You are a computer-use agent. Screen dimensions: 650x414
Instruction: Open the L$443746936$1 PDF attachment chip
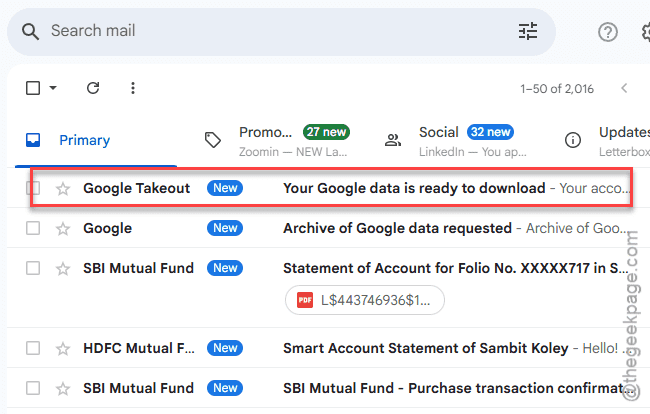(x=365, y=300)
